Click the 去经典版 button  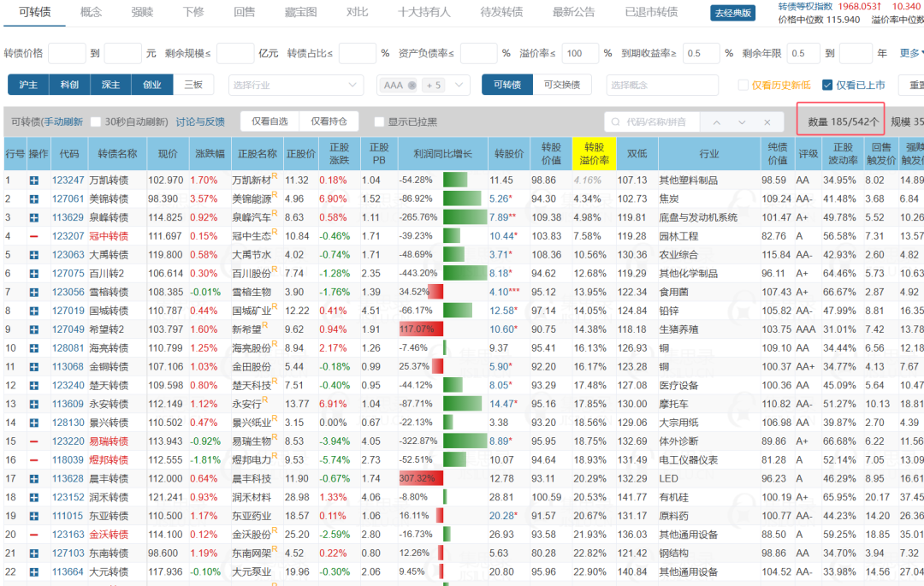point(733,13)
